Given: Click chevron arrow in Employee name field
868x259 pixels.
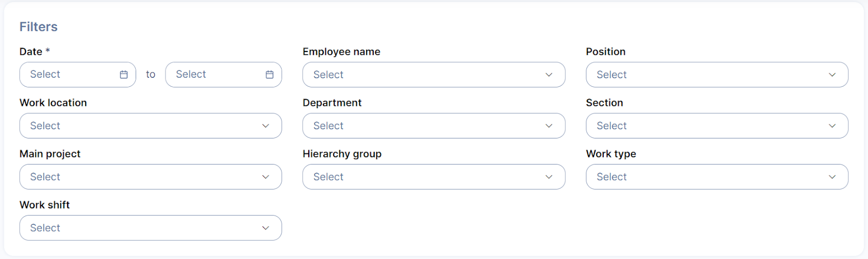Looking at the screenshot, I should coord(549,75).
